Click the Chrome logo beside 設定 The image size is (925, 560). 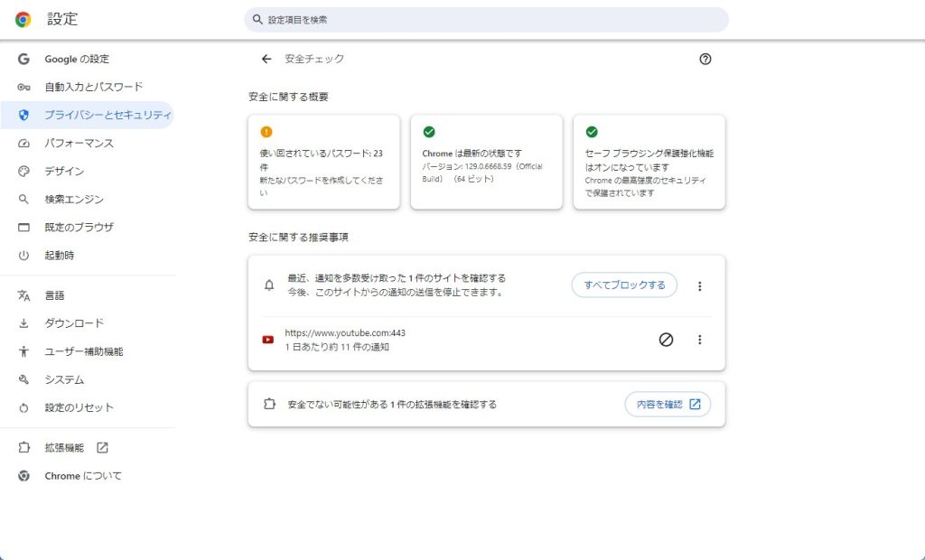23,19
